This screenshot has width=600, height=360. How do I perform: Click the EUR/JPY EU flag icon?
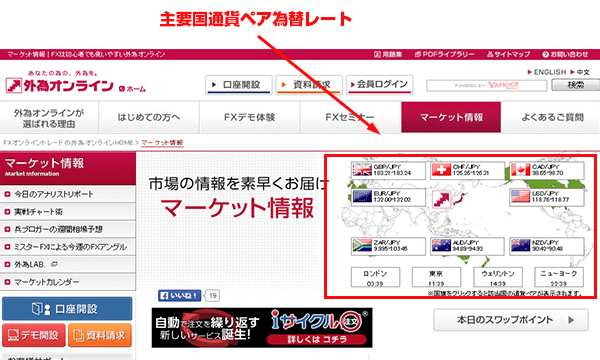(x=362, y=197)
